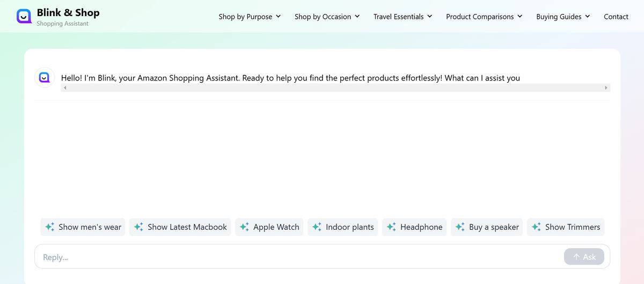
Task: Click Blink's chat avatar icon
Action: coord(45,77)
